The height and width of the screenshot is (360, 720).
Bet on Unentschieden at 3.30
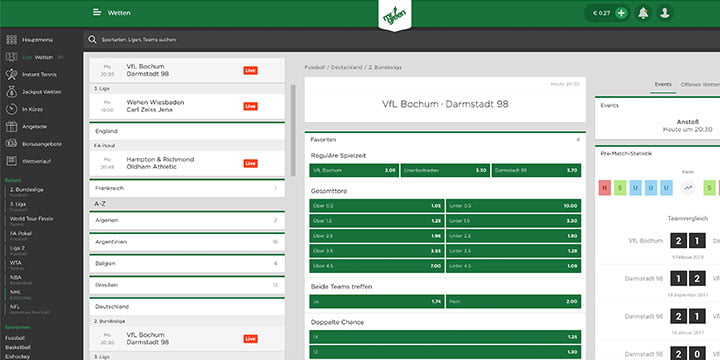[444, 170]
